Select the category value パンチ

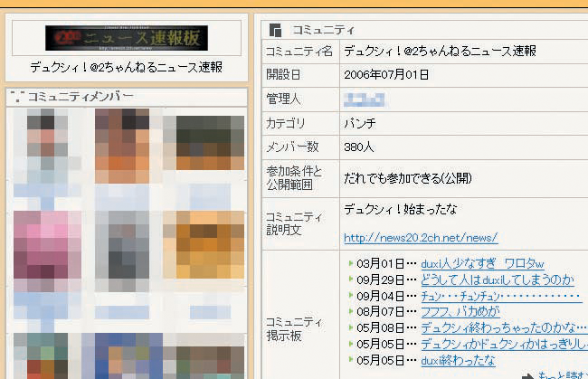pos(360,123)
